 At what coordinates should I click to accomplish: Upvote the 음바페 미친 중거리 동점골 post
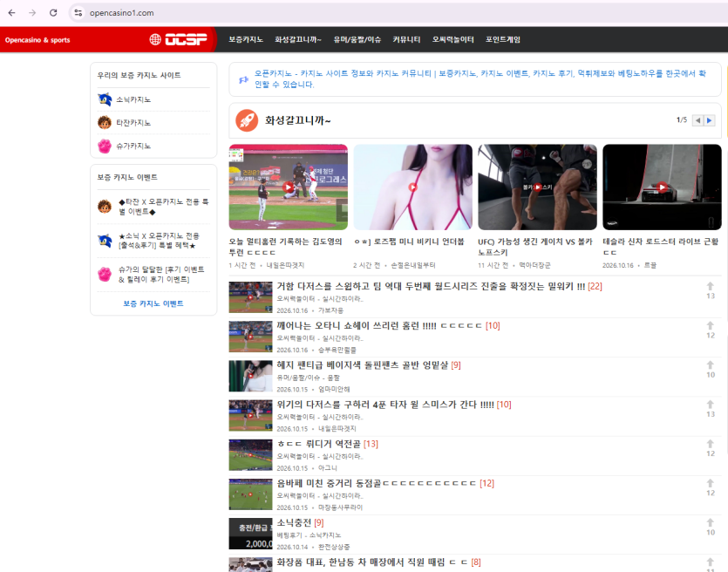(x=711, y=483)
